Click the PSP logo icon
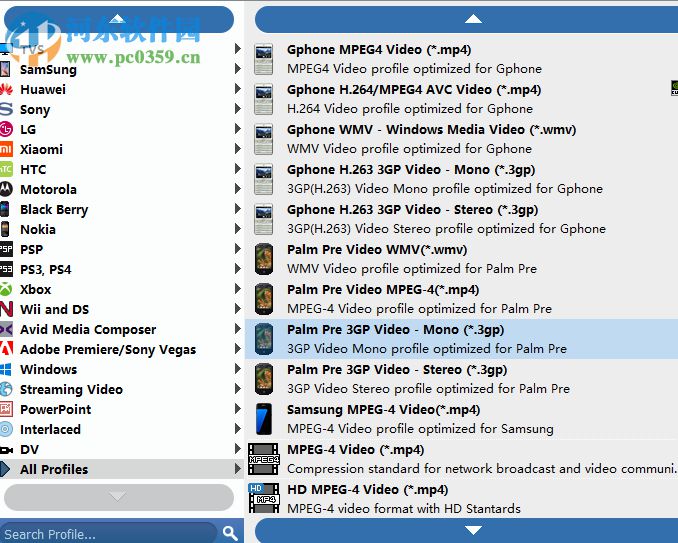The width and height of the screenshot is (678, 543). (6, 249)
